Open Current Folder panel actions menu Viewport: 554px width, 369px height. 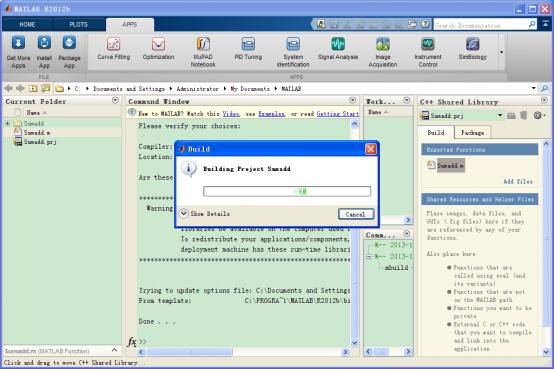[x=115, y=100]
